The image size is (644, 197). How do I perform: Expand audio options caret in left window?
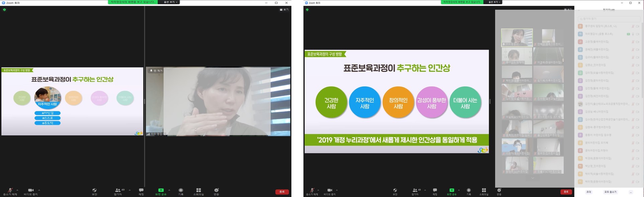click(x=17, y=190)
